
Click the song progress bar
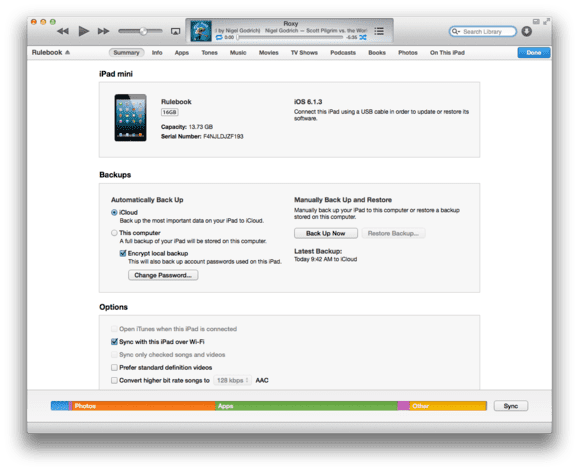[290, 37]
